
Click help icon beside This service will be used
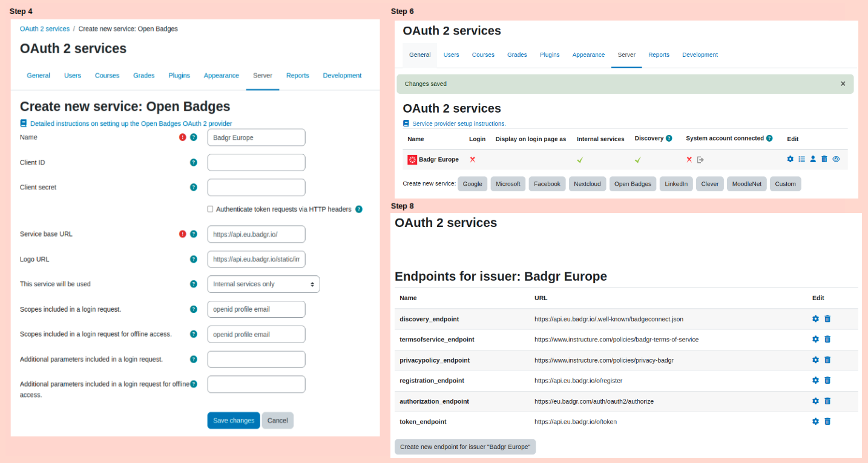click(194, 284)
